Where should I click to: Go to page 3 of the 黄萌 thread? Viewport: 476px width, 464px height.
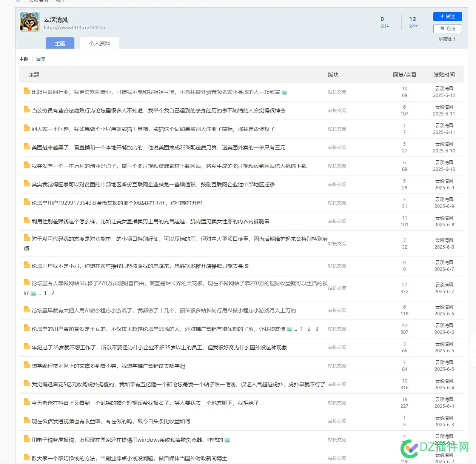pos(317,329)
